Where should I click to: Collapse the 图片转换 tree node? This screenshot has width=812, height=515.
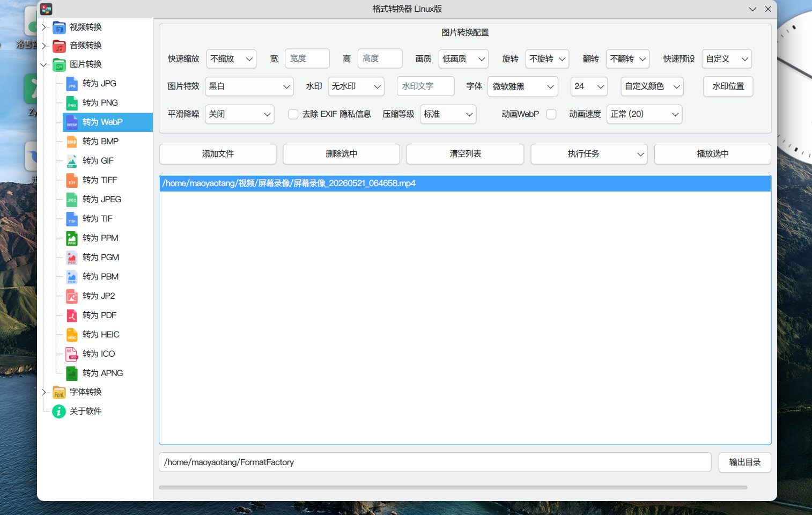(x=45, y=64)
